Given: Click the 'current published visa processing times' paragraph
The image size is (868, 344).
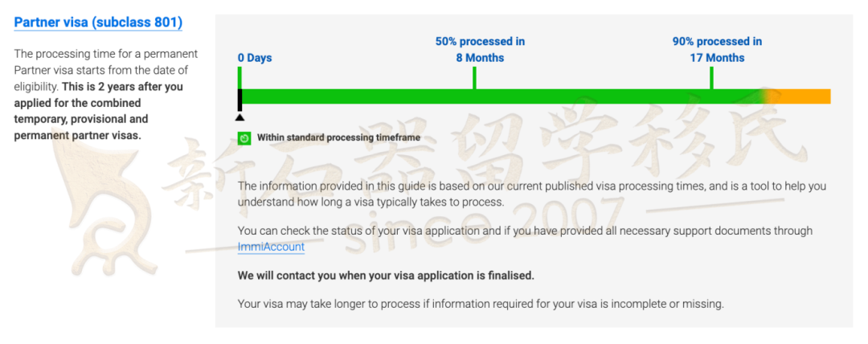Looking at the screenshot, I should click(x=531, y=195).
